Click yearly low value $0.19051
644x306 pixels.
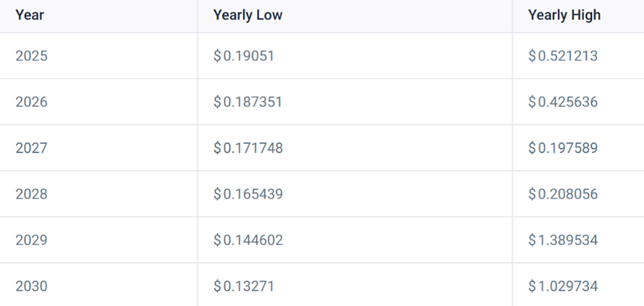(243, 55)
